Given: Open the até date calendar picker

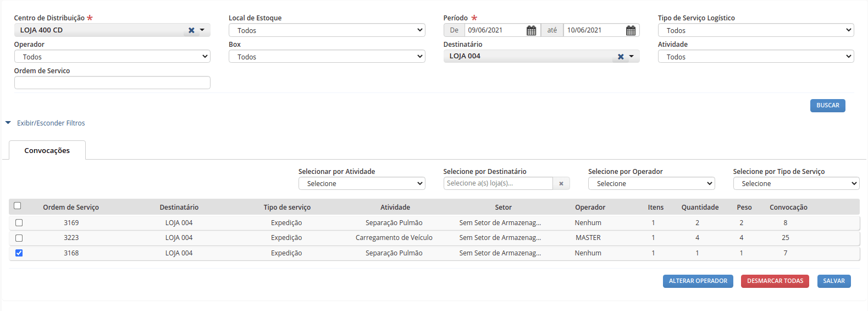Looking at the screenshot, I should tap(631, 30).
